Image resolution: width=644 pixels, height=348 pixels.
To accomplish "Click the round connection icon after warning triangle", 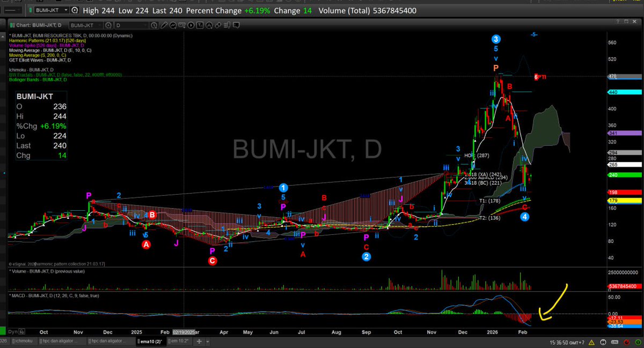I will [x=603, y=342].
